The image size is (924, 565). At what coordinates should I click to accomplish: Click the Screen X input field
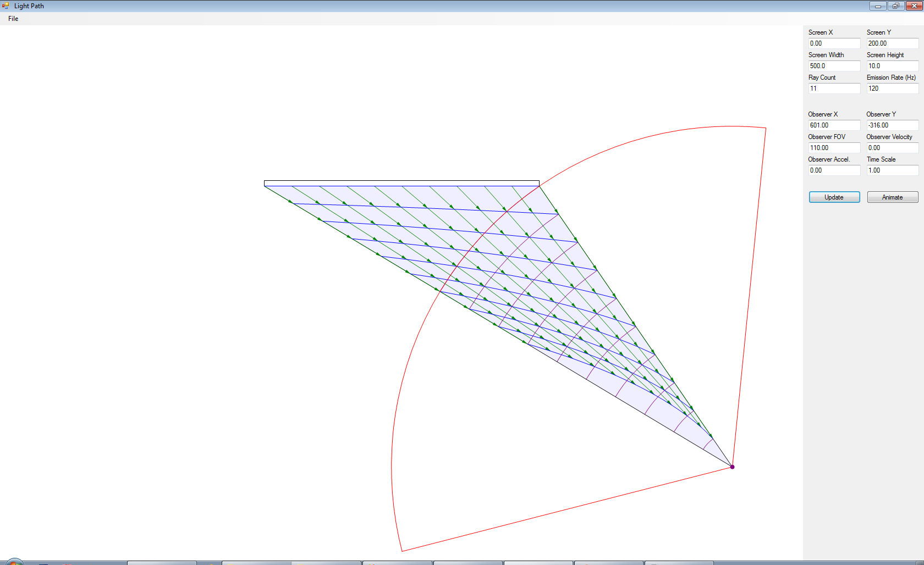click(834, 43)
